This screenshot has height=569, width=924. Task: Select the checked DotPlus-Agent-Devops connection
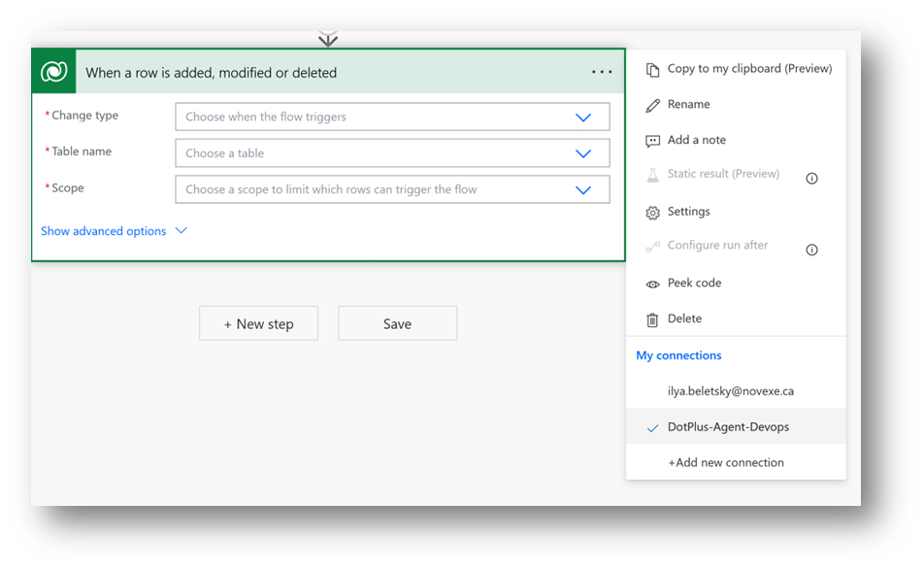(x=728, y=427)
